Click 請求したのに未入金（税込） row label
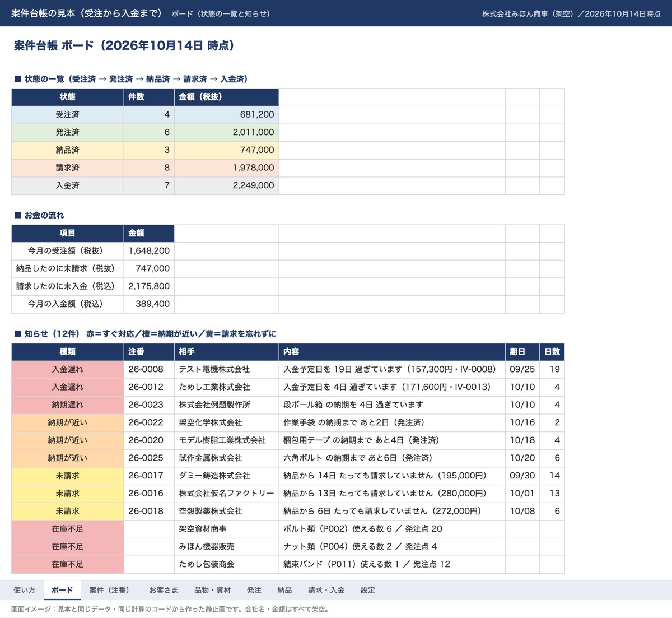 coord(68,286)
